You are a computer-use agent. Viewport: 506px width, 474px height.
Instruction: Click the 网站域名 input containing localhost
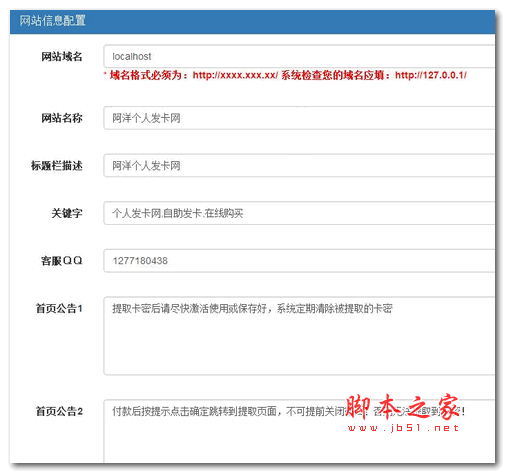299,56
